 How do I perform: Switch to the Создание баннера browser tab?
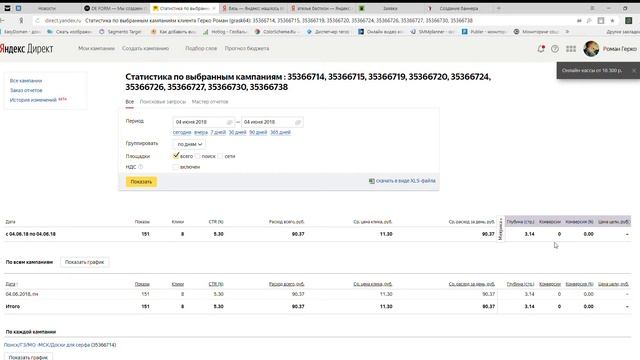click(x=459, y=8)
